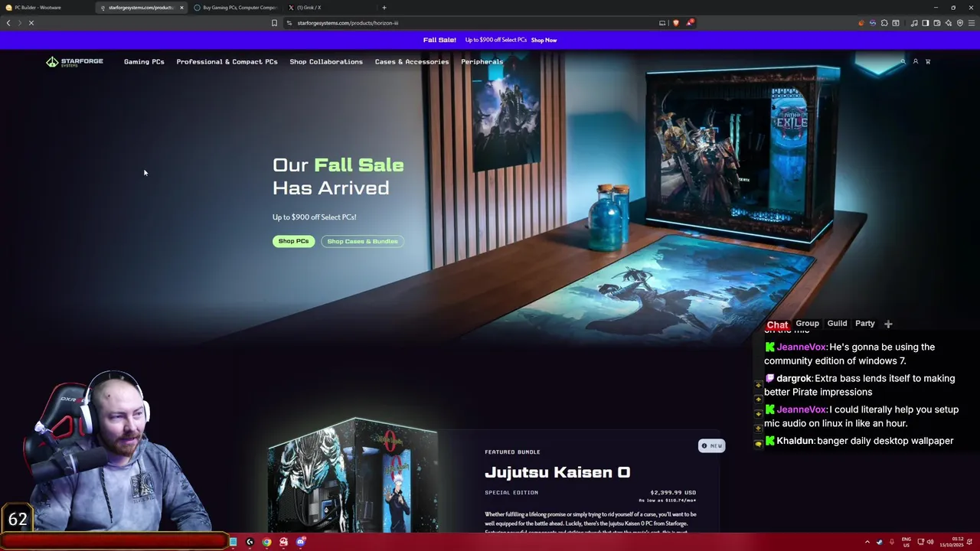Viewport: 980px width, 551px height.
Task: Open the Shop Collaborations menu
Action: pyautogui.click(x=326, y=62)
